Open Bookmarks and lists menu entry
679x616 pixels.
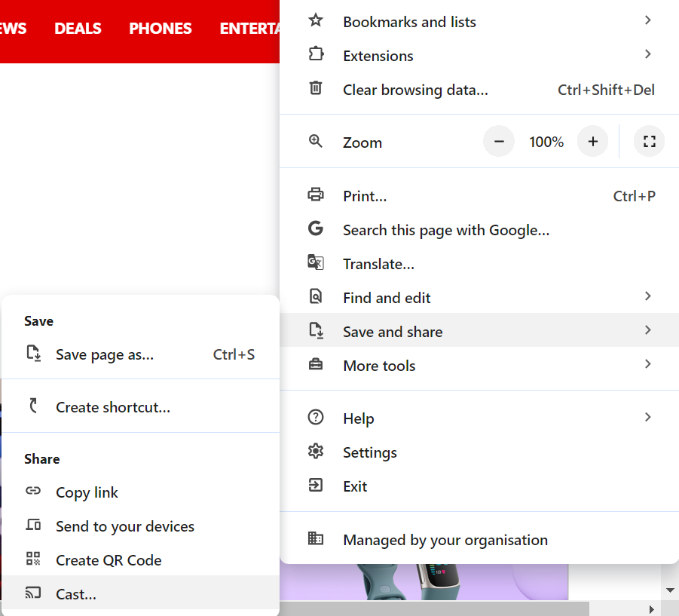[479, 21]
